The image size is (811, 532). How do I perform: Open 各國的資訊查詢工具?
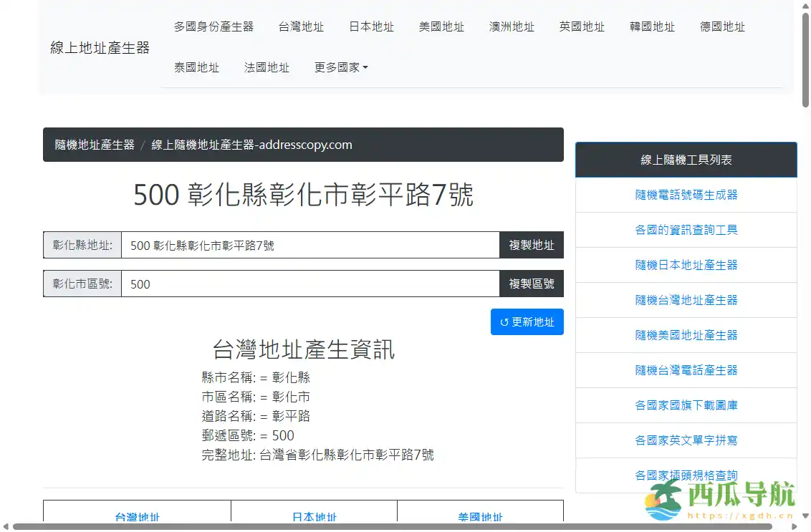(686, 229)
